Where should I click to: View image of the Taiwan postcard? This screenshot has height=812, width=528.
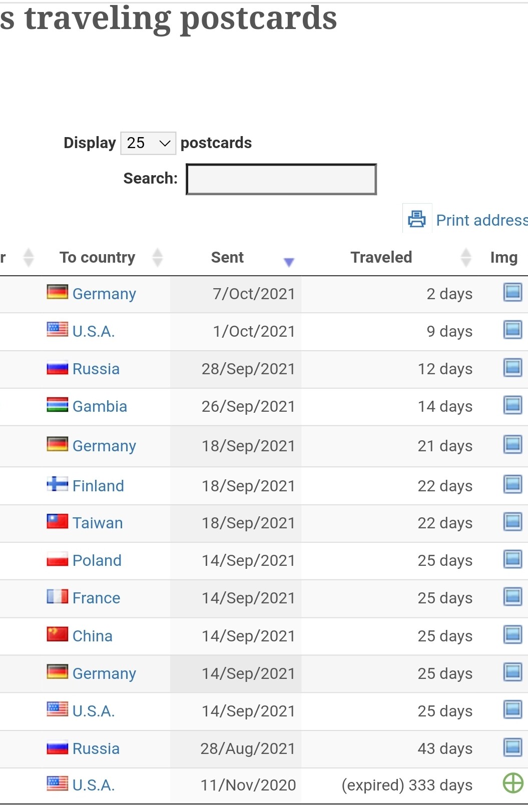coord(512,522)
